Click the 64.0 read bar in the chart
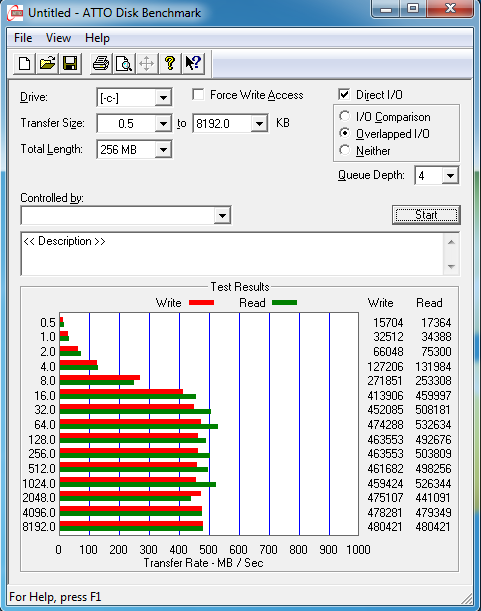The image size is (481, 611). point(138,427)
